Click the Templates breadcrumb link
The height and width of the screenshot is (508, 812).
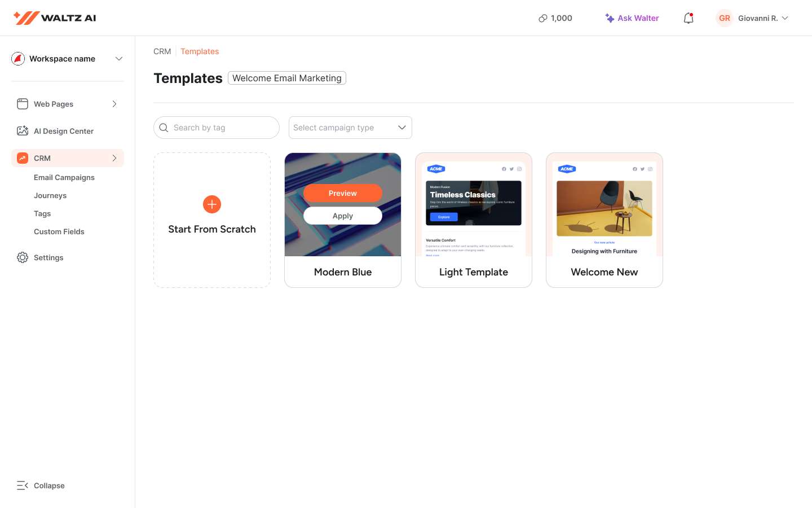coord(200,51)
